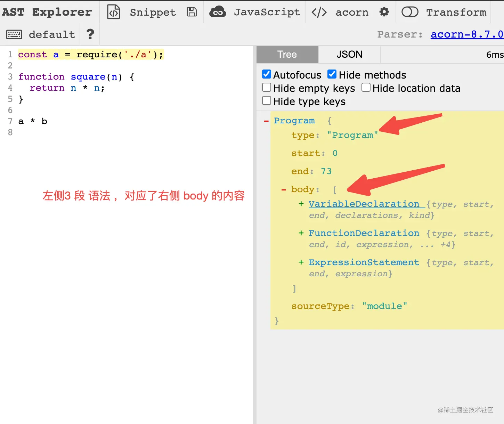504x424 pixels.
Task: Click the ExpressionStatement node label
Action: [x=364, y=262]
